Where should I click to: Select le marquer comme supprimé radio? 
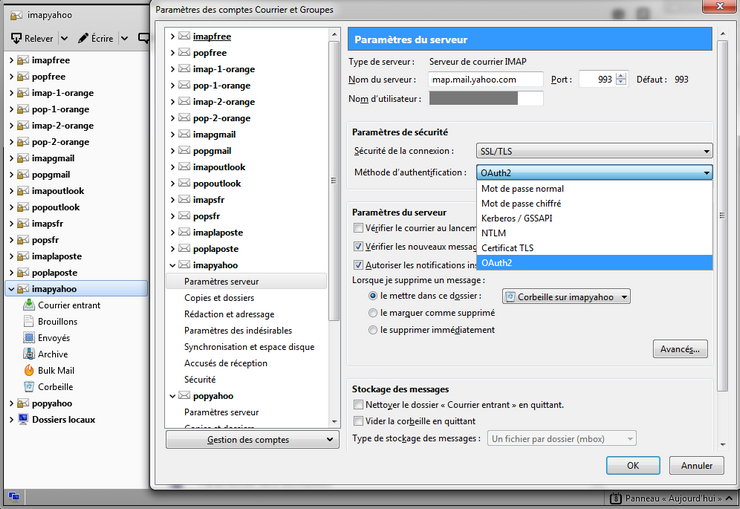(x=373, y=313)
